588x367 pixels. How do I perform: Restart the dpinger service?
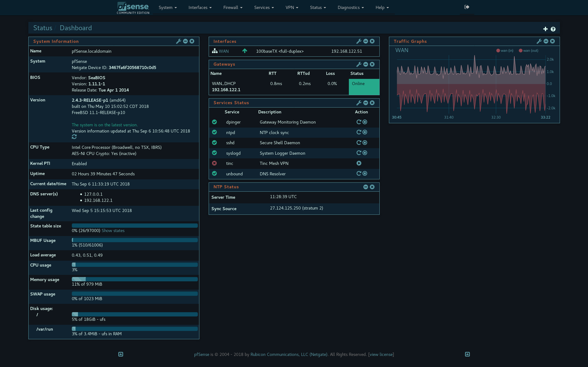[359, 122]
